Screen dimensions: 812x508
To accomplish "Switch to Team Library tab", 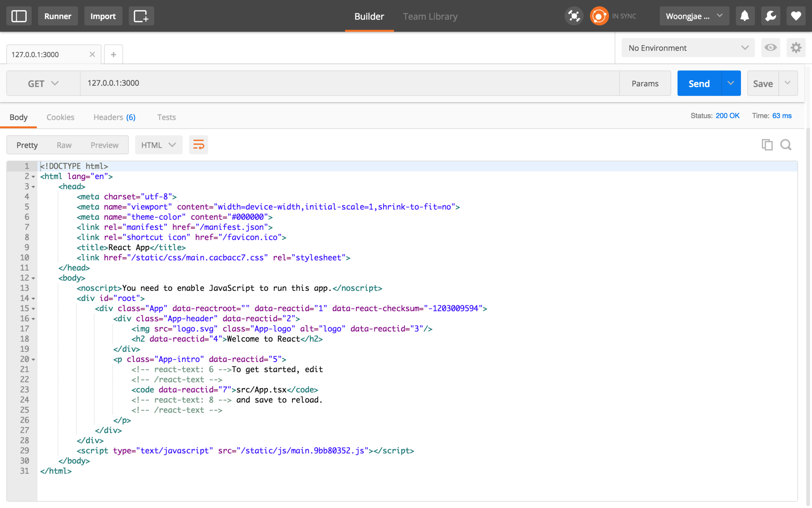I will click(x=430, y=16).
